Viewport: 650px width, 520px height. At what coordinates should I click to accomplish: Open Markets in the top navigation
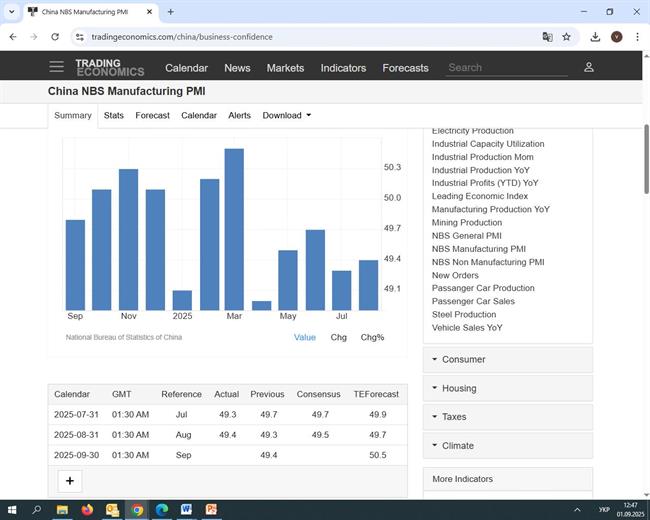pyautogui.click(x=285, y=68)
